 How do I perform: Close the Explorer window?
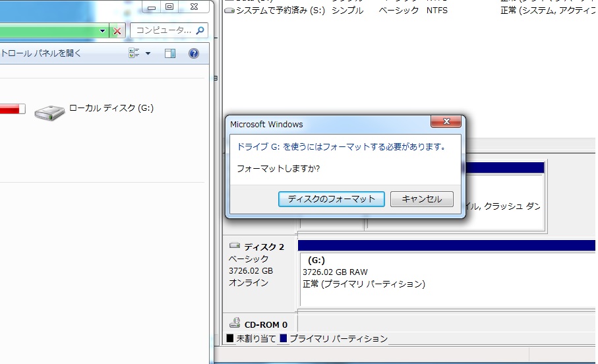click(x=194, y=7)
